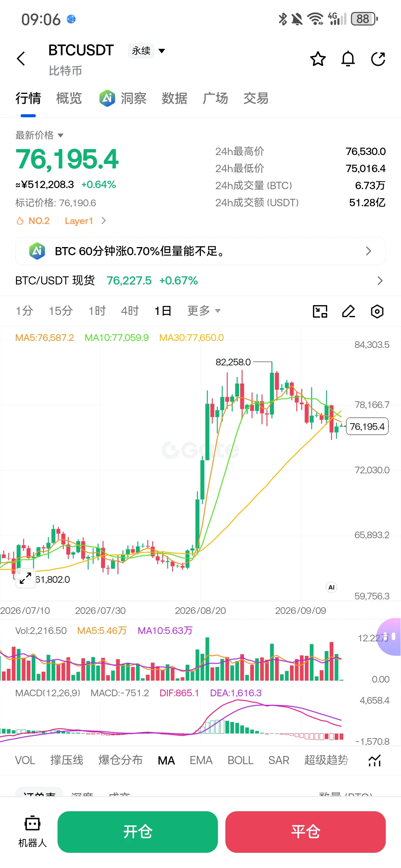Screen dimensions: 401x868
Task: Tap red 平仓 button
Action: coord(306,832)
